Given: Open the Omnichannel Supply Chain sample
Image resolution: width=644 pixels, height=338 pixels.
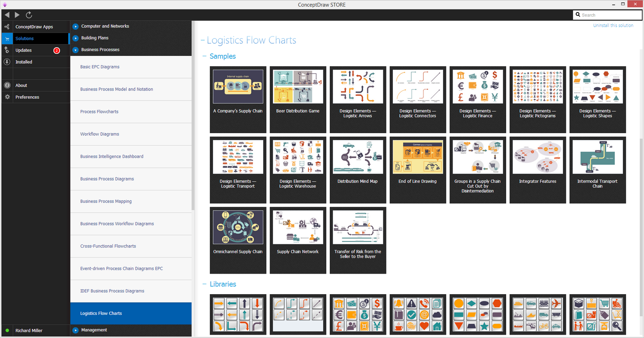Looking at the screenshot, I should tap(238, 241).
